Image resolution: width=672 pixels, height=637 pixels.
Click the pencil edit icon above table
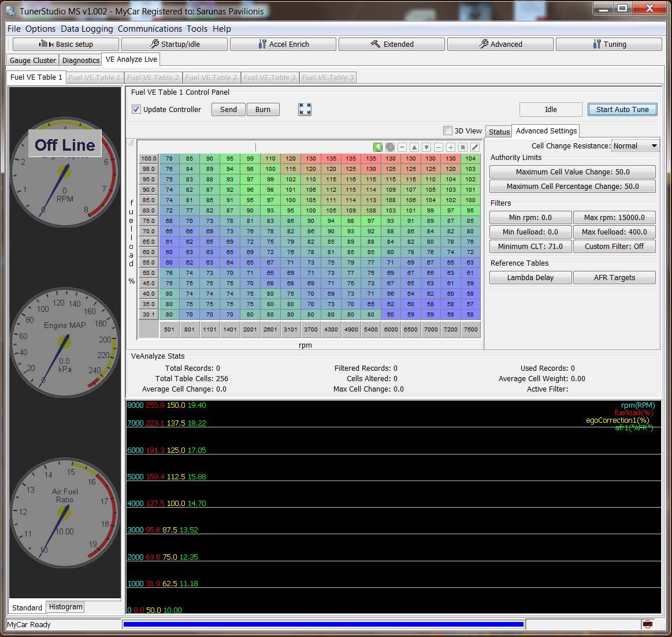[x=475, y=147]
